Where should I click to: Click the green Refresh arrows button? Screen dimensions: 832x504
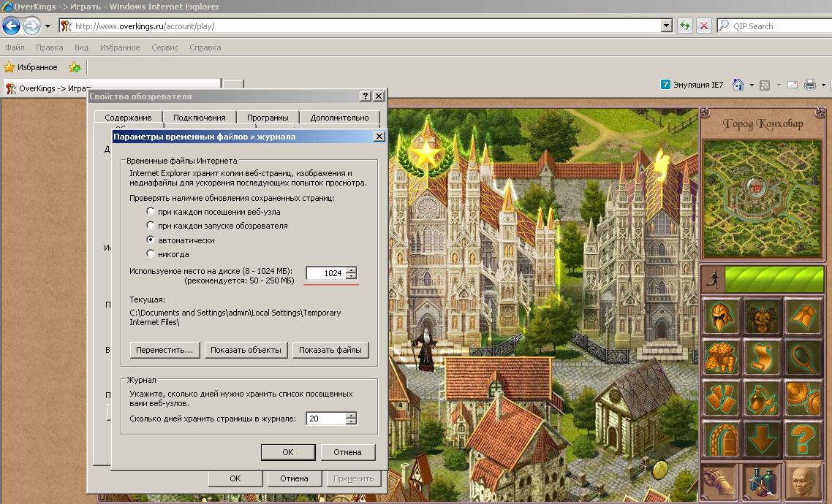(x=684, y=26)
